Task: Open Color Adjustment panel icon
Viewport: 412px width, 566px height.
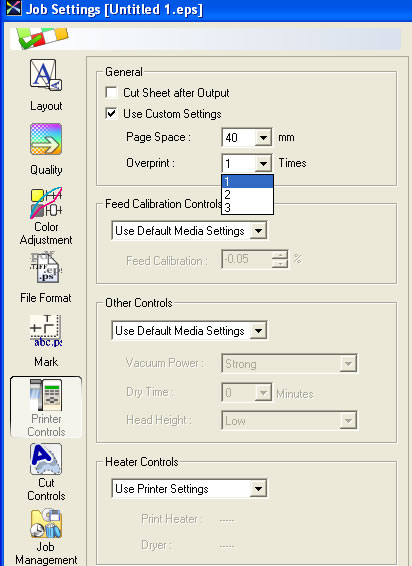Action: tap(46, 203)
